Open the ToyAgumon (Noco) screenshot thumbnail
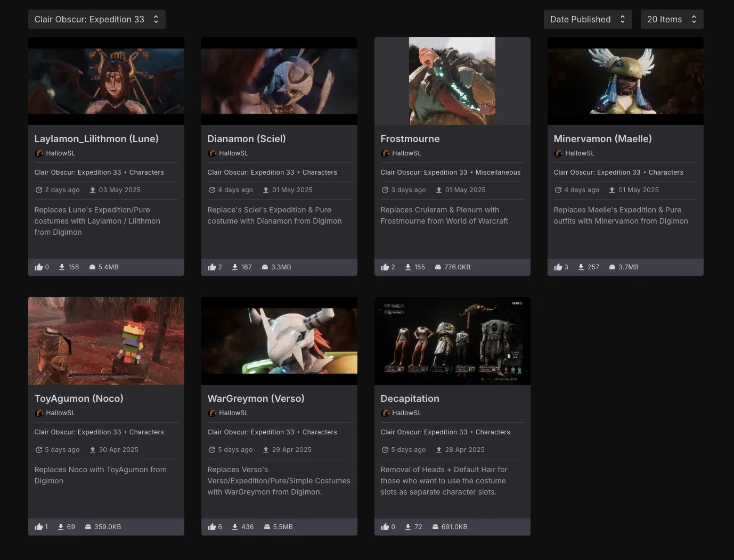 pyautogui.click(x=106, y=341)
